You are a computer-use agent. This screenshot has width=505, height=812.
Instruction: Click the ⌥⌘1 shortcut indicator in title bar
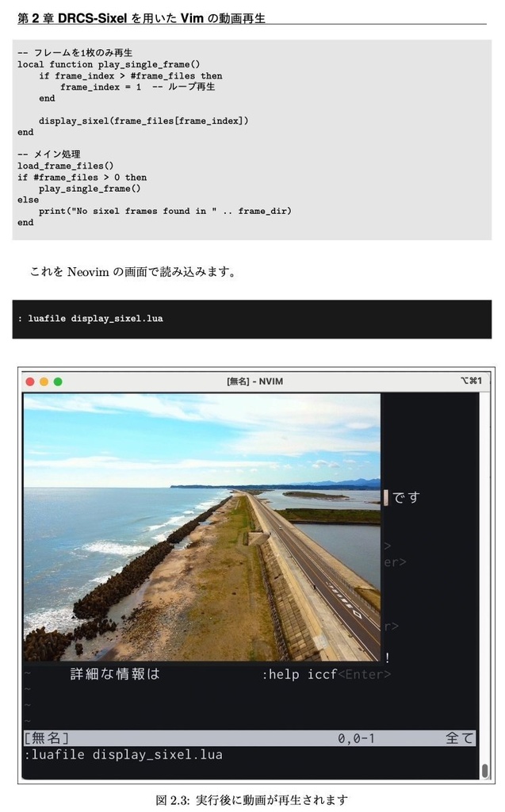472,381
